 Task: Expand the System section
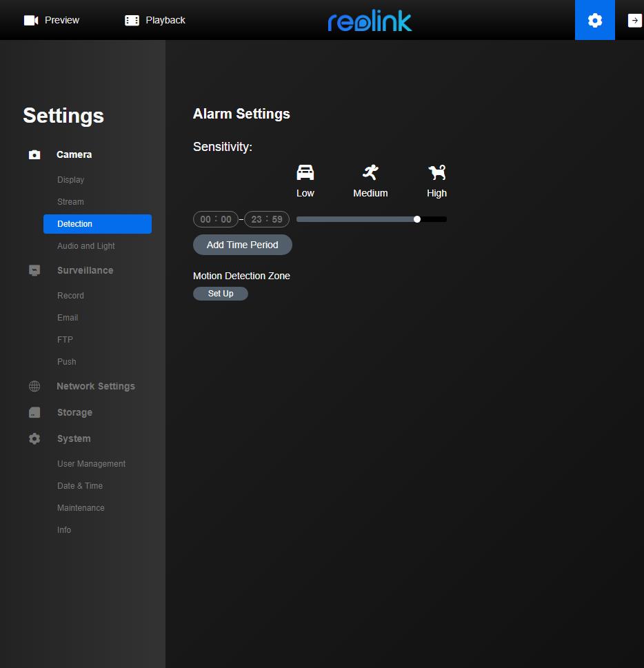click(74, 439)
